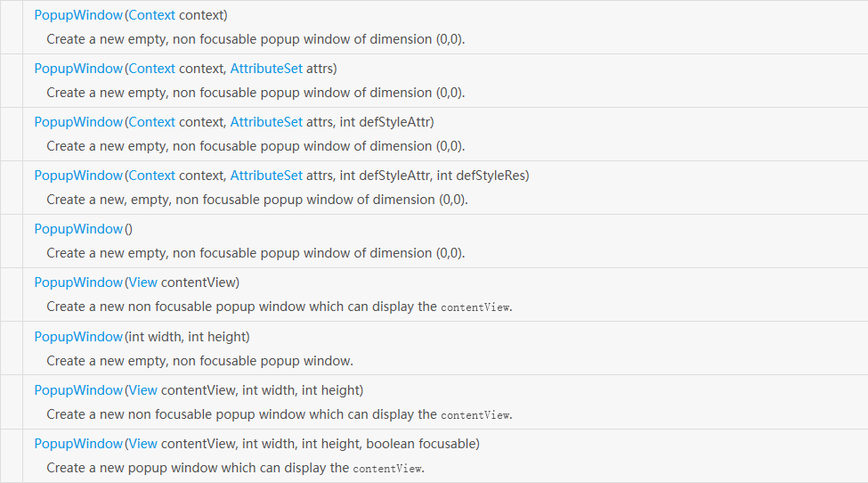The width and height of the screenshot is (868, 483).
Task: Click PopupWindow link for the boolean focusable constructor
Action: (x=78, y=444)
